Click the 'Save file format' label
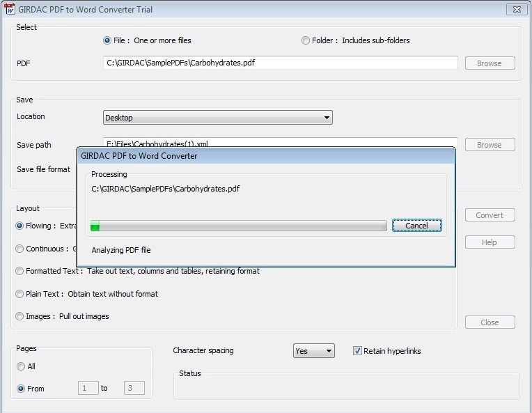The image size is (532, 413). [43, 169]
